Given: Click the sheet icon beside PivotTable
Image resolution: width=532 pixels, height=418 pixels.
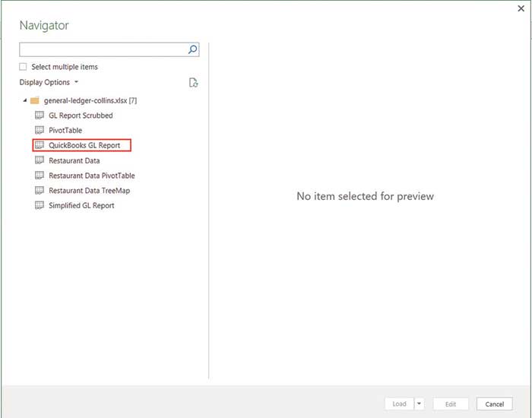Looking at the screenshot, I should pyautogui.click(x=40, y=130).
